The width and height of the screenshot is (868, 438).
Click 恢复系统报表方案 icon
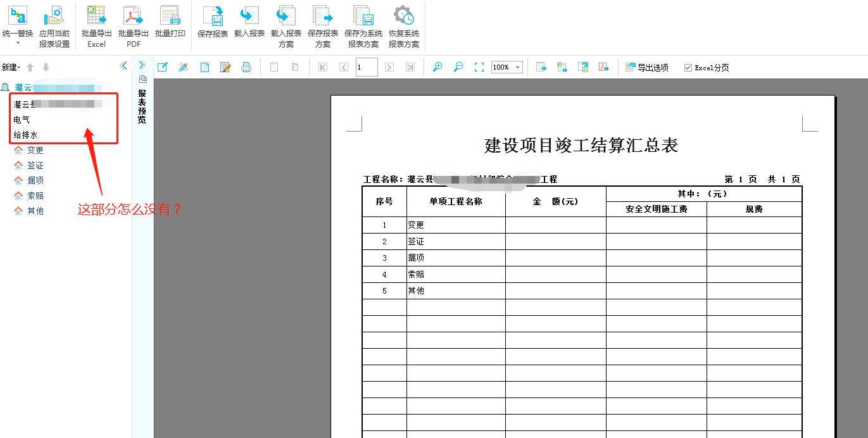click(404, 26)
